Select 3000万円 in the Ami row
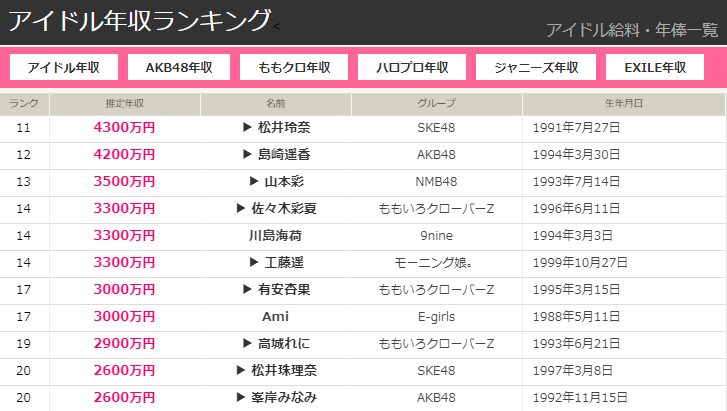 click(x=124, y=316)
